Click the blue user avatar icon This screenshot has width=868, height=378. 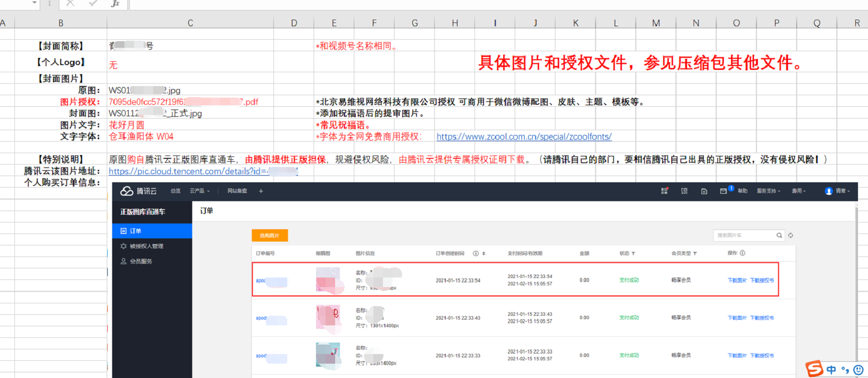click(x=829, y=191)
